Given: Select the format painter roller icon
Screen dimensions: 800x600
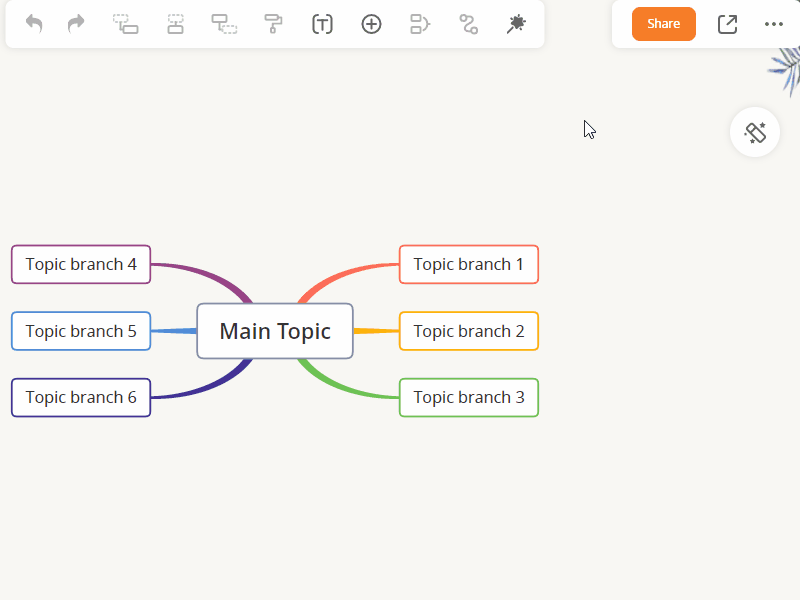Looking at the screenshot, I should [273, 24].
